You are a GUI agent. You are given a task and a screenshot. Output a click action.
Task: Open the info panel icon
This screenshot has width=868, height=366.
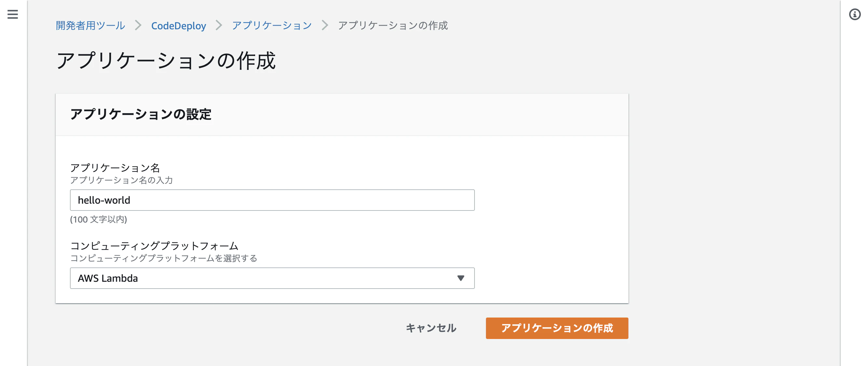pos(855,15)
